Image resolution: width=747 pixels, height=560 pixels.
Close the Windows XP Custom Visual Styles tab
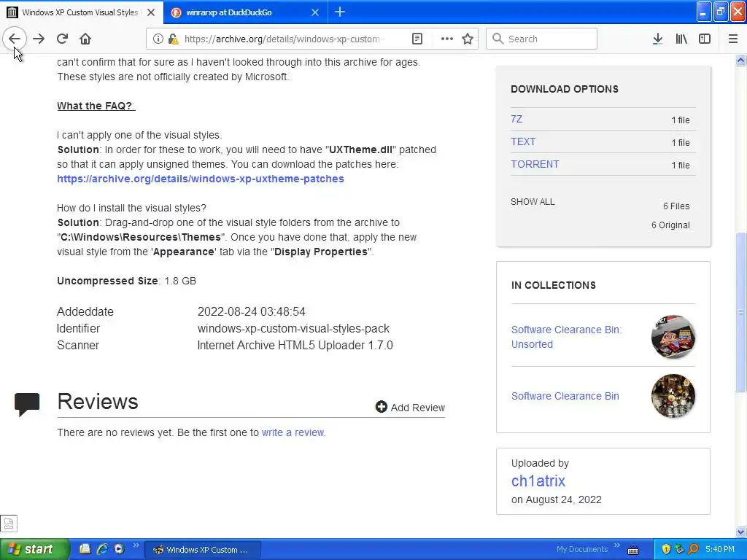tap(151, 12)
